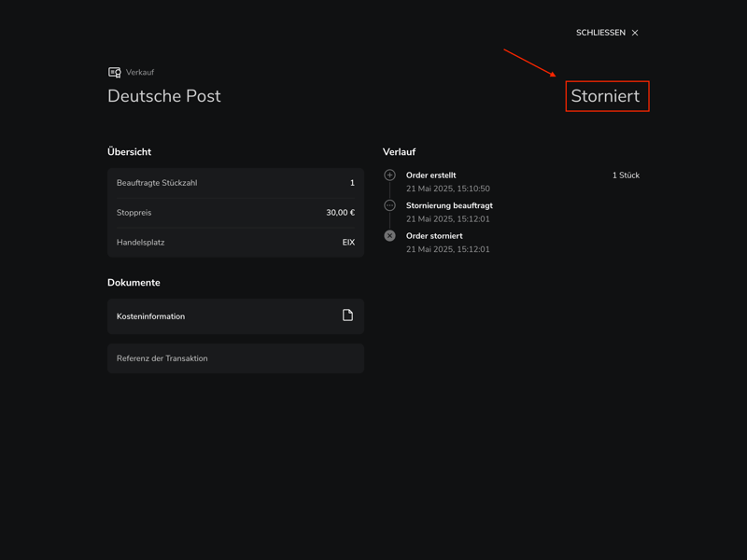Viewport: 747px width, 560px height.
Task: Select the Beauftragte Stückzahl label
Action: pos(157,183)
